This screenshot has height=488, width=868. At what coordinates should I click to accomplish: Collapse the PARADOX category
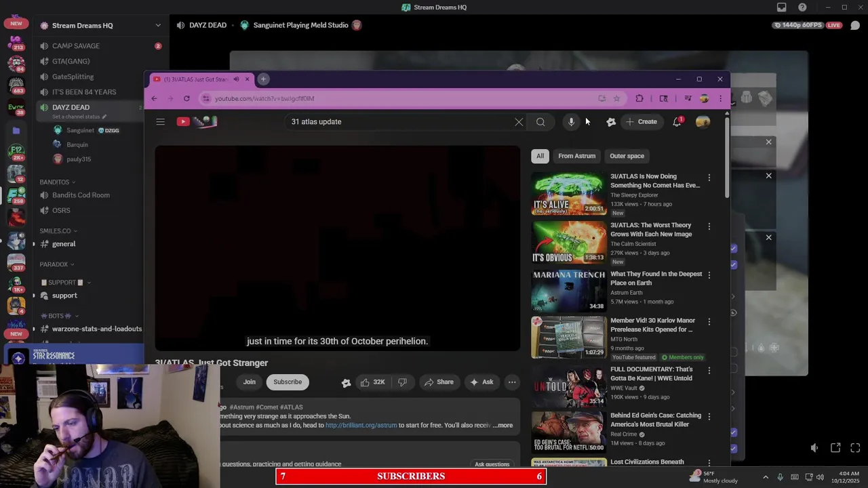(57, 264)
